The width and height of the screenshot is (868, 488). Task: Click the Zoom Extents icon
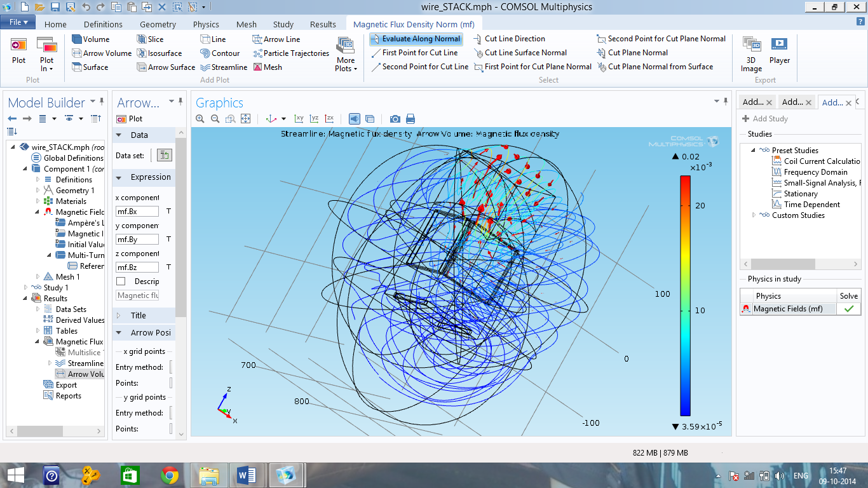pyautogui.click(x=245, y=119)
